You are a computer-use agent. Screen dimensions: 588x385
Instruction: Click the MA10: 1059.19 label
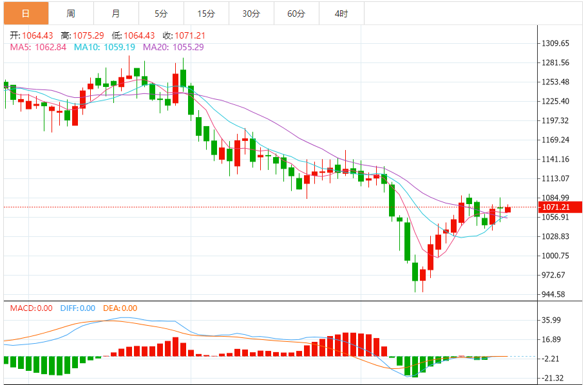tap(104, 47)
